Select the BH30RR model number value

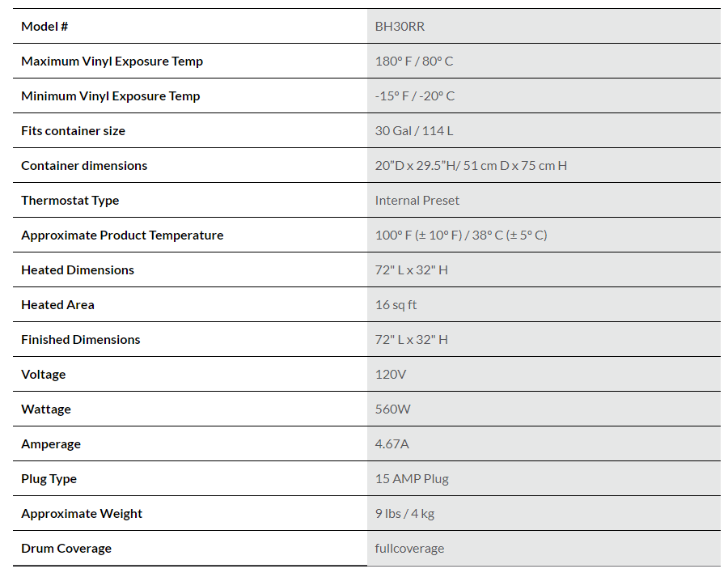[400, 27]
